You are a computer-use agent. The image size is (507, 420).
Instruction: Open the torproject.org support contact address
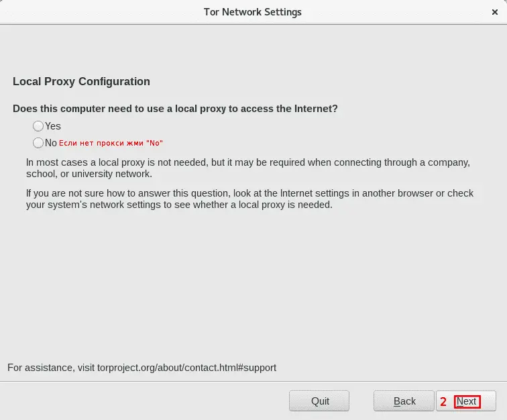point(185,368)
